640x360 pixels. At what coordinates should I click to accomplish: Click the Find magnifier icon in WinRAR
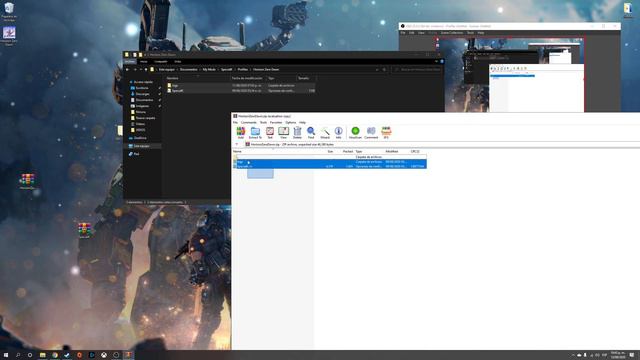311,133
